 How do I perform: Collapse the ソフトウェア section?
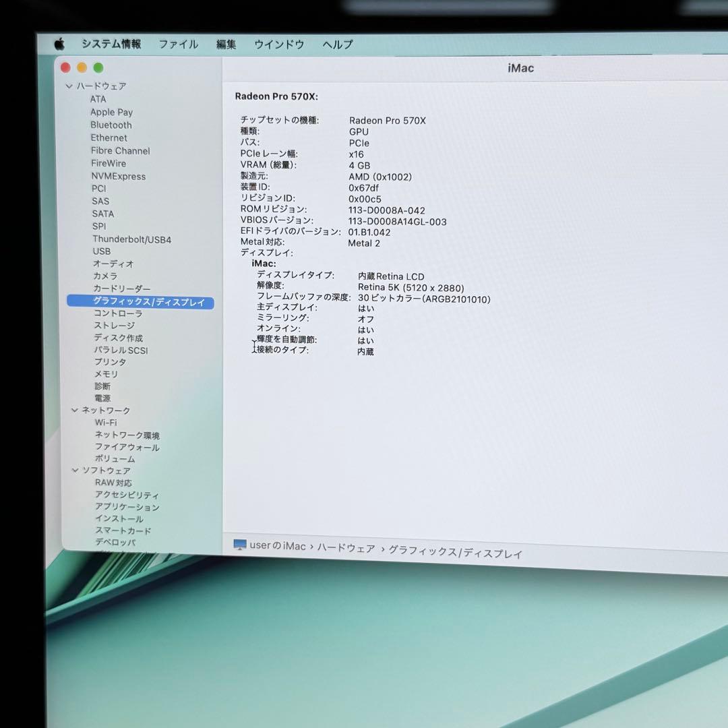pos(75,471)
